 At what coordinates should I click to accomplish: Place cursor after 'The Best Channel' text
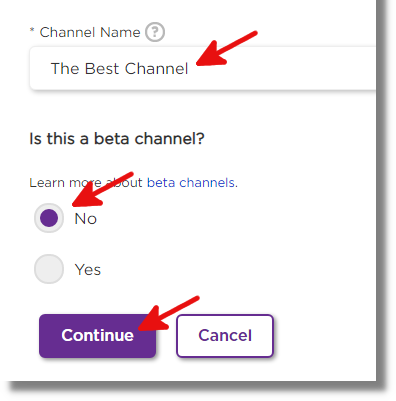coord(190,69)
